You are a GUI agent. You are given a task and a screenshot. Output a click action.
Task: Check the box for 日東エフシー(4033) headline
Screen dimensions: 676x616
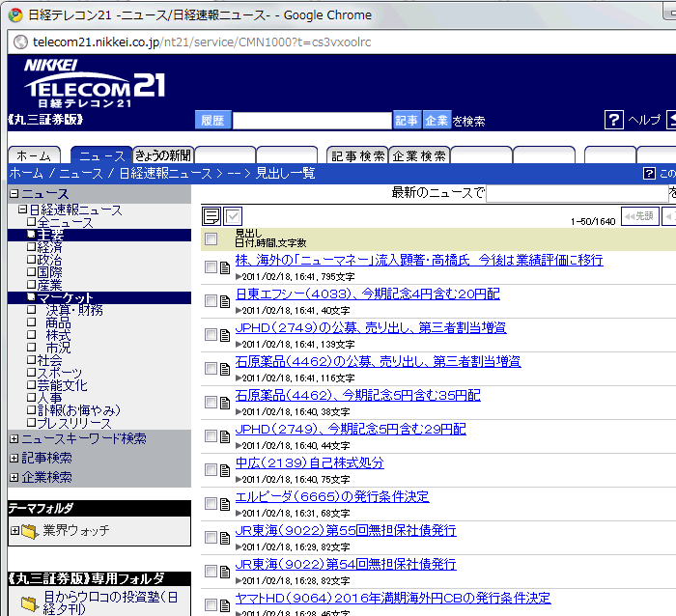point(211,300)
